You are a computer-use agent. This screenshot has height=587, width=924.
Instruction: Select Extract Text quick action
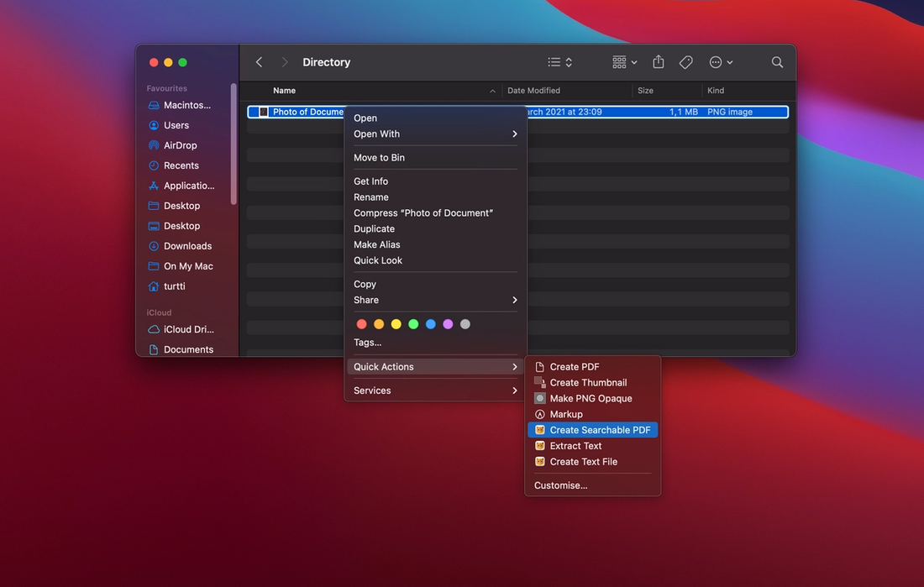(575, 446)
